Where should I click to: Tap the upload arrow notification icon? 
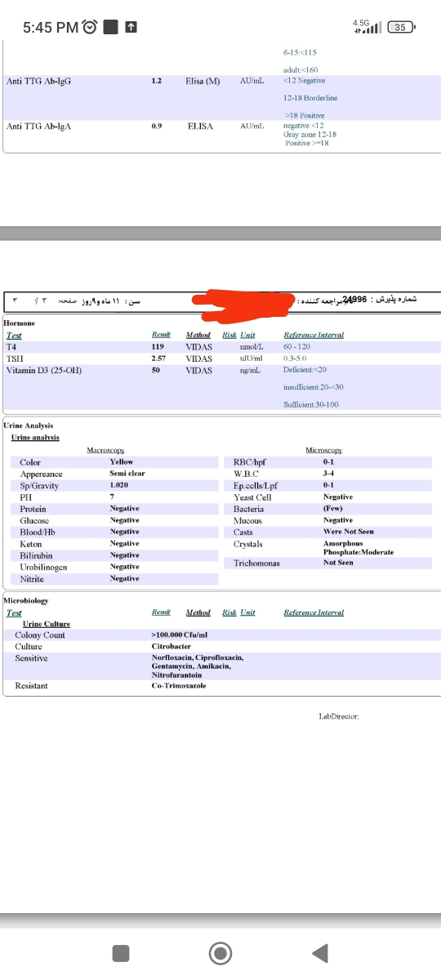point(131,27)
